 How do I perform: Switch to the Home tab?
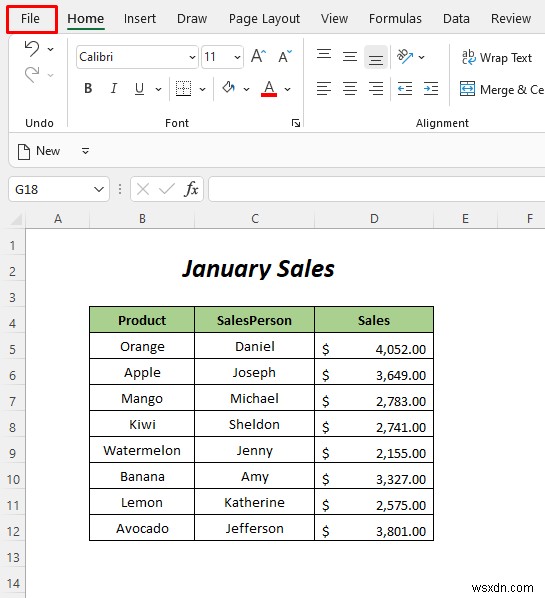(85, 18)
